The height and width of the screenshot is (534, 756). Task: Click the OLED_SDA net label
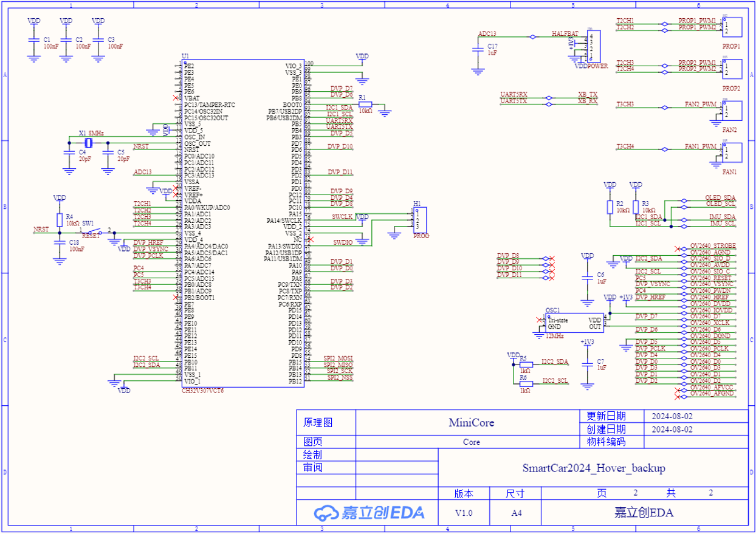720,198
